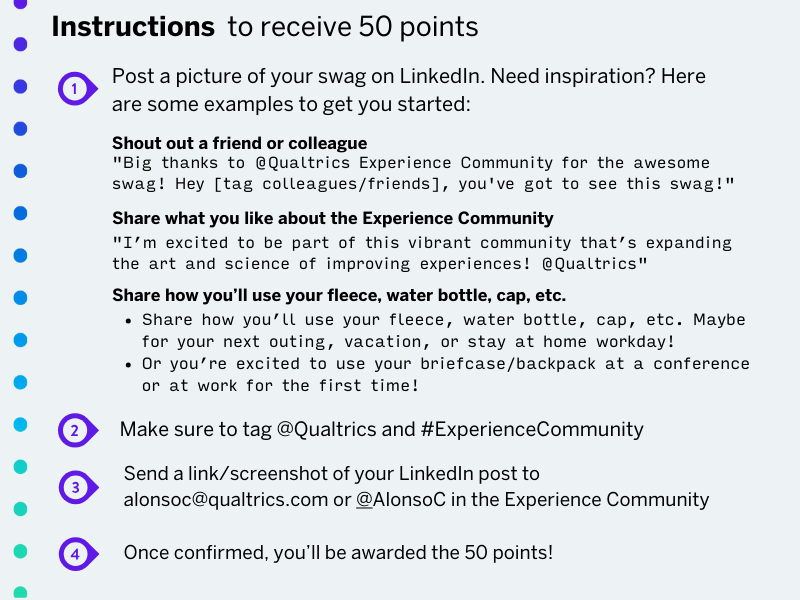
Task: Click the "Shout out a friend or colleague" heading
Action: pyautogui.click(x=239, y=143)
